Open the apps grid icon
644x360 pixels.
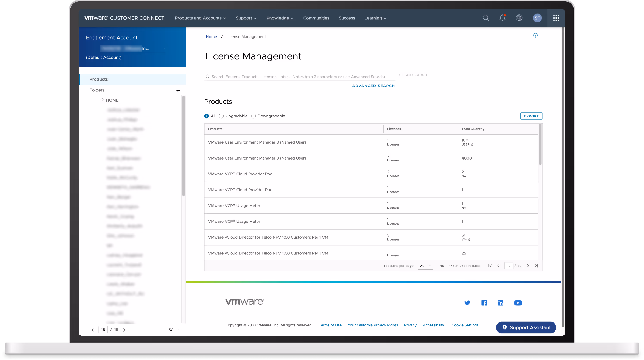coord(556,18)
